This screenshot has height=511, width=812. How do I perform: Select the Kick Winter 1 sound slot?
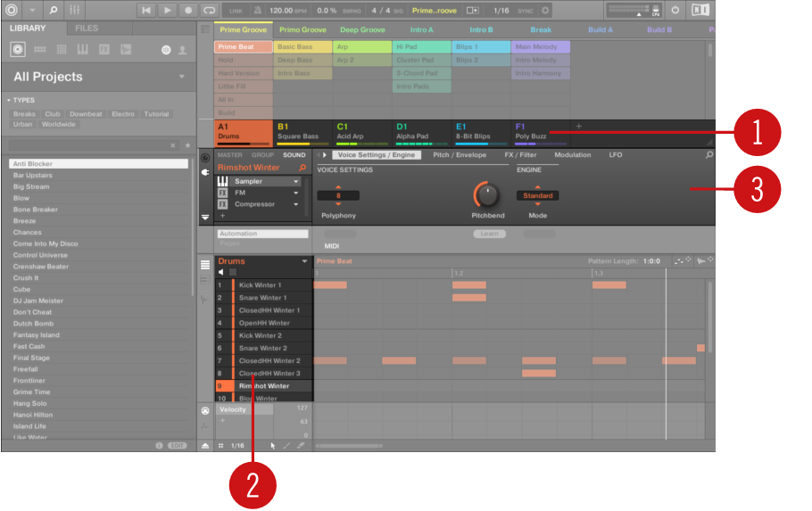[x=260, y=285]
